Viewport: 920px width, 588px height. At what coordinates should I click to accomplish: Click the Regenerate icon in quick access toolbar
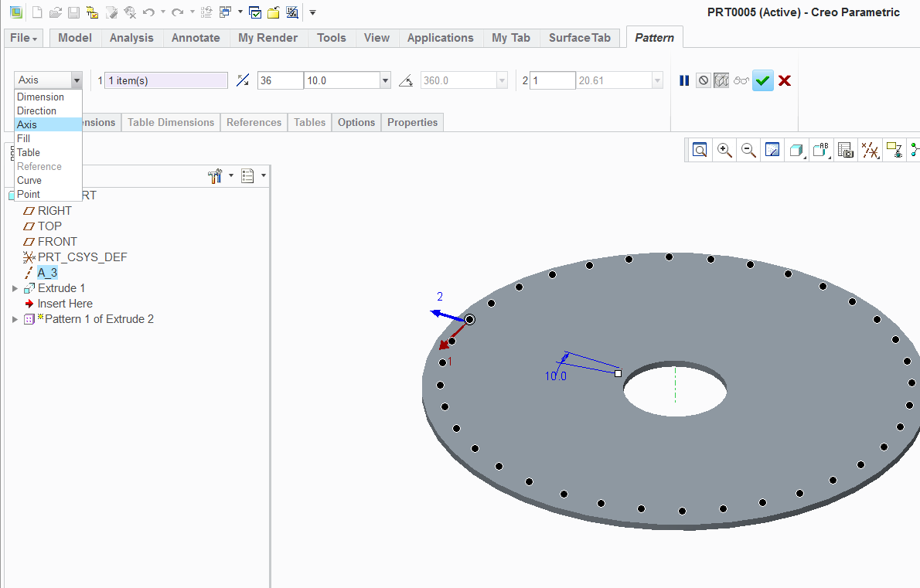point(206,12)
